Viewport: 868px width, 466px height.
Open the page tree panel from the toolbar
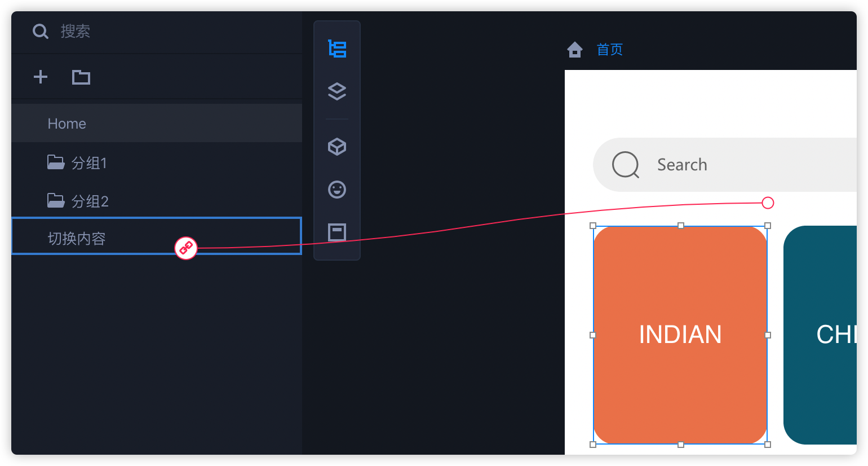coord(337,49)
